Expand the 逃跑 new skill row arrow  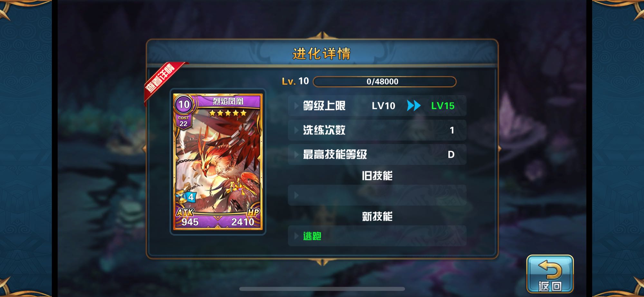[x=296, y=236]
